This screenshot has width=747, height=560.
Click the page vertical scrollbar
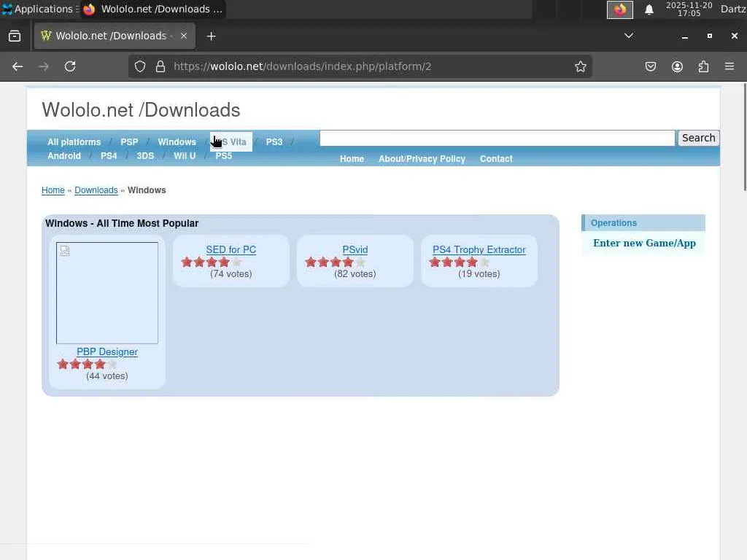click(x=744, y=137)
